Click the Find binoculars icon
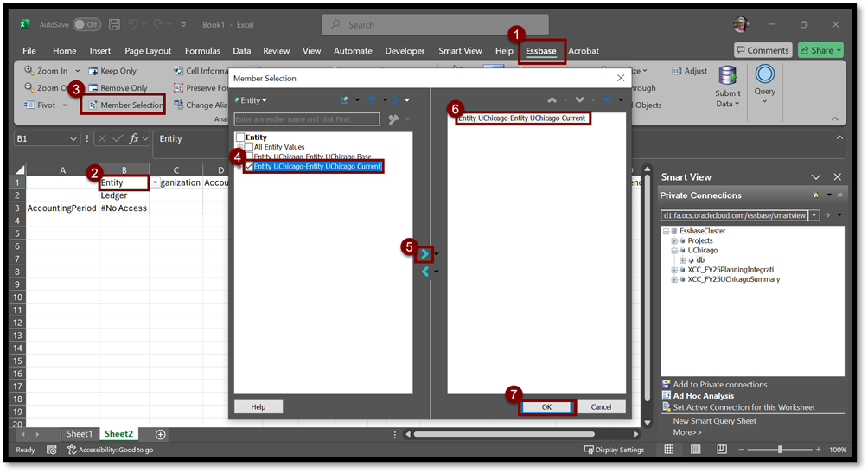The width and height of the screenshot is (868, 473). point(393,119)
